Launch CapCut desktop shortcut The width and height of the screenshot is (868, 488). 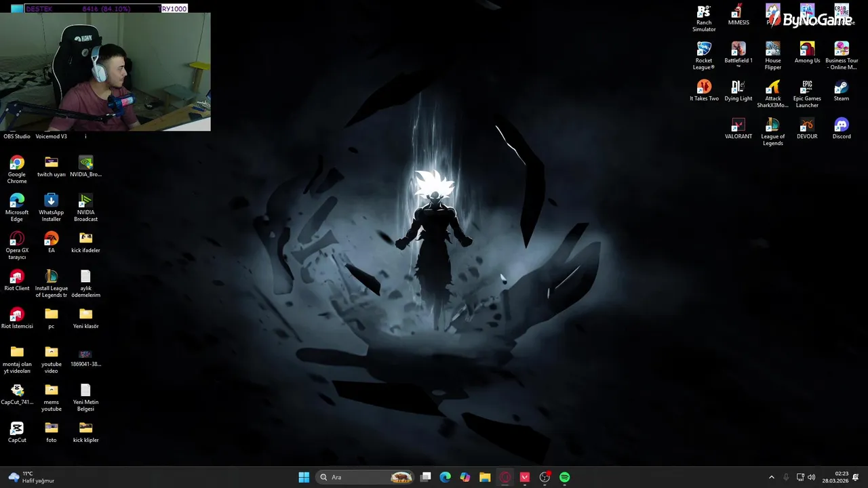coord(17,431)
